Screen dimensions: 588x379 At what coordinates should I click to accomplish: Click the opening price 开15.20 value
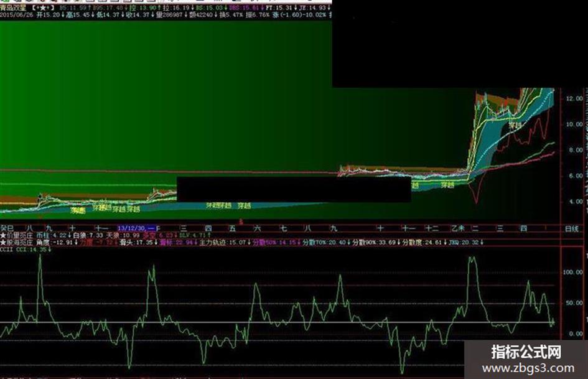(x=48, y=15)
